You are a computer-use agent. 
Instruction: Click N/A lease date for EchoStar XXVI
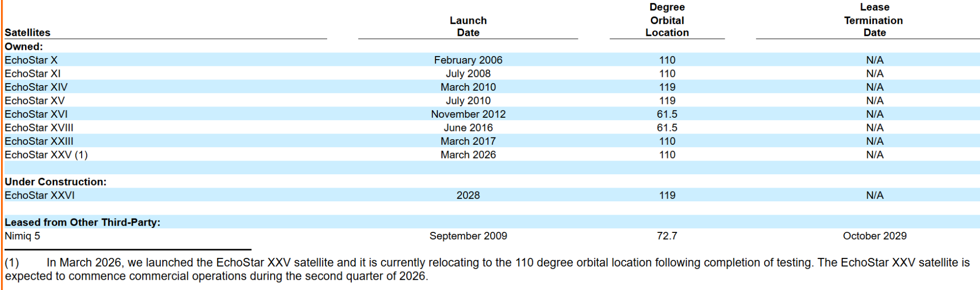(874, 195)
